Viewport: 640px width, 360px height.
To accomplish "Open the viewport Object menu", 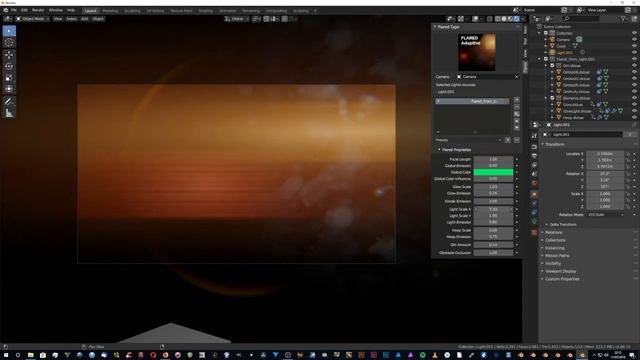I will [x=98, y=19].
